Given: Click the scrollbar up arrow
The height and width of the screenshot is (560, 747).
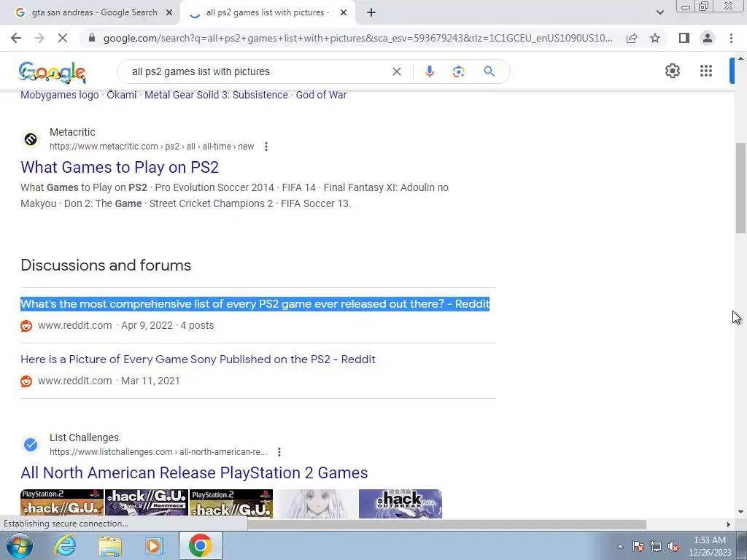Looking at the screenshot, I should (x=740, y=58).
